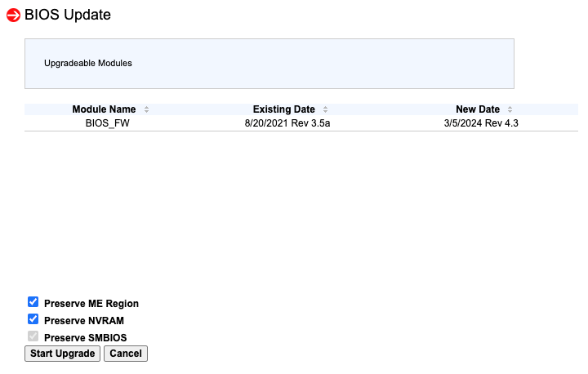The width and height of the screenshot is (588, 374).
Task: Cancel the BIOS update
Action: (x=125, y=354)
